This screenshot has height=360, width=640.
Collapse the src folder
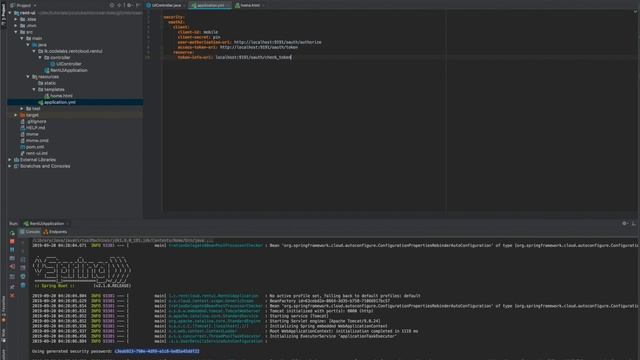coord(16,32)
